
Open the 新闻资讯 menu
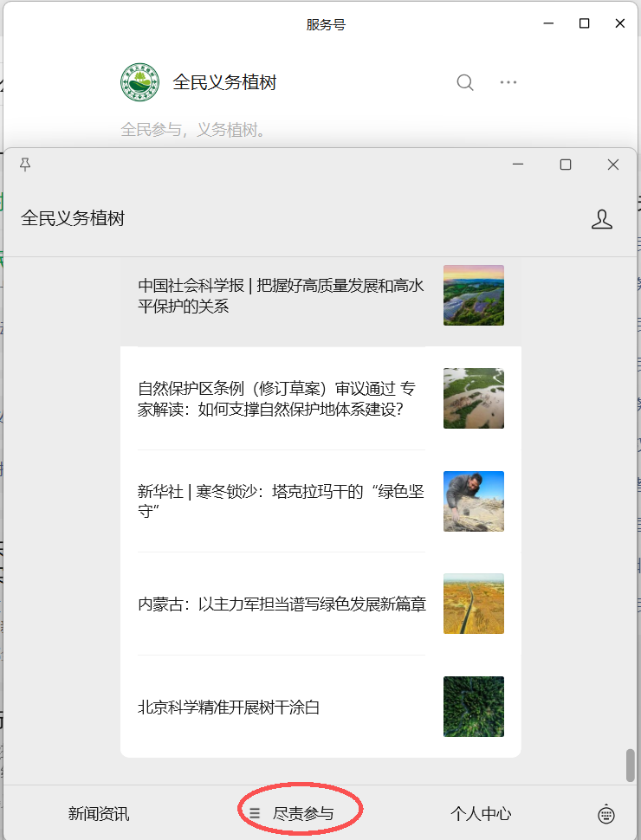(99, 814)
